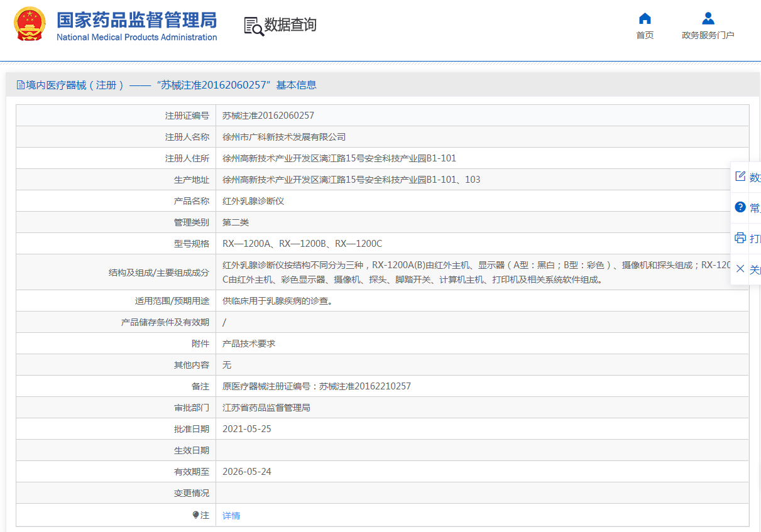
Task: Click 供临床用于乳腺疾病的诊查 text
Action: pyautogui.click(x=277, y=301)
